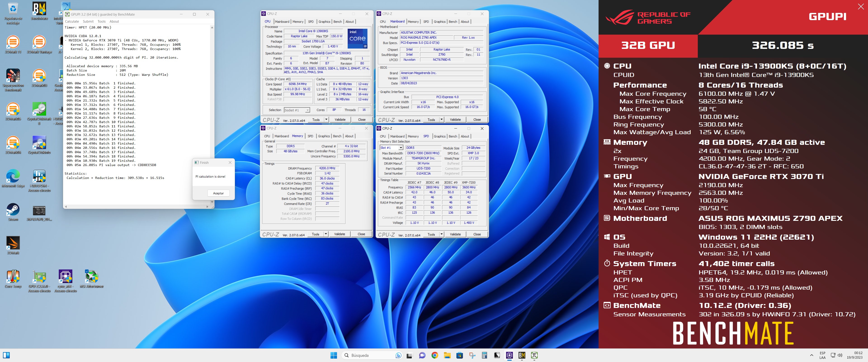Expand the Tools dropdown arrow in the CPU-Z CPU window
The height and width of the screenshot is (362, 868).
coord(326,119)
